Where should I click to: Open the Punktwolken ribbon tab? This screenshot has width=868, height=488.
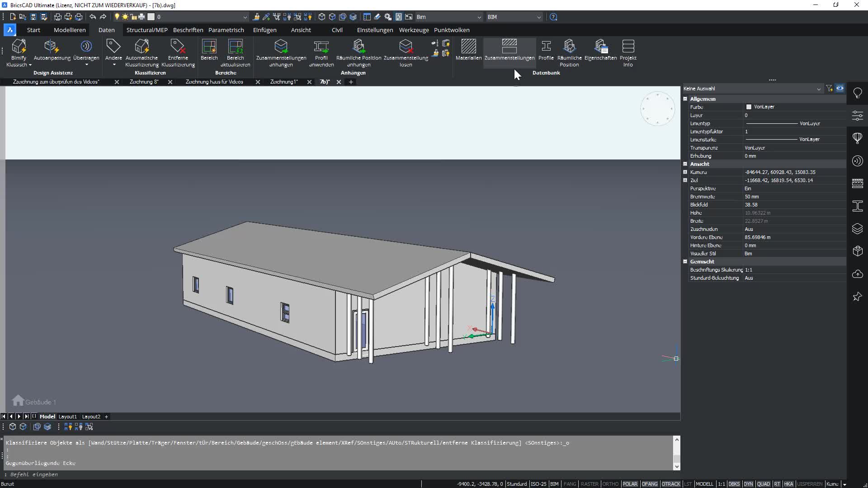click(452, 30)
